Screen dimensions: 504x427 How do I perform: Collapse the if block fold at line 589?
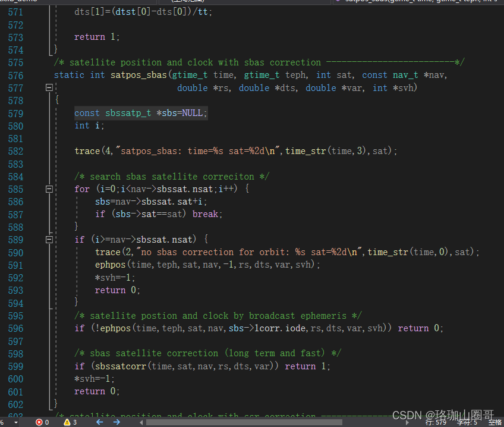coord(49,240)
